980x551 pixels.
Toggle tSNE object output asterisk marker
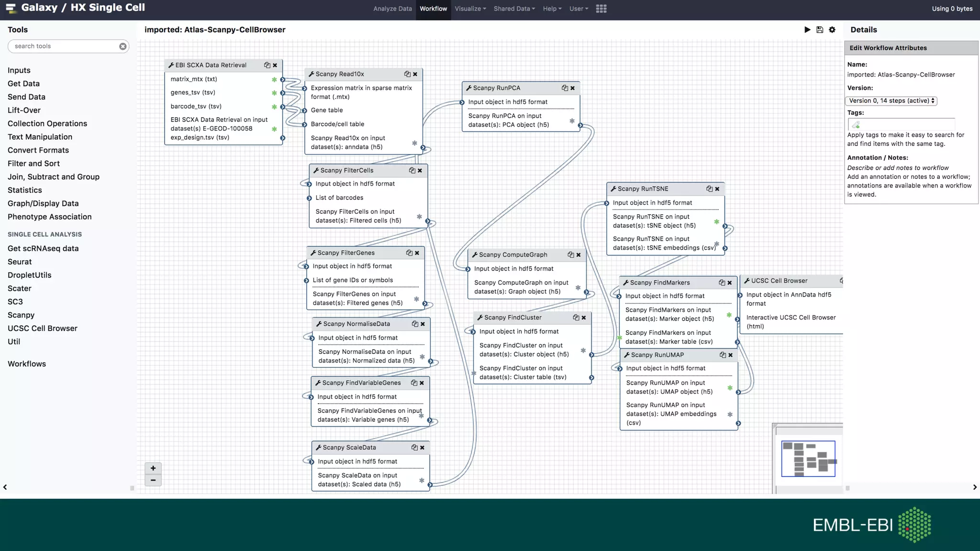716,221
